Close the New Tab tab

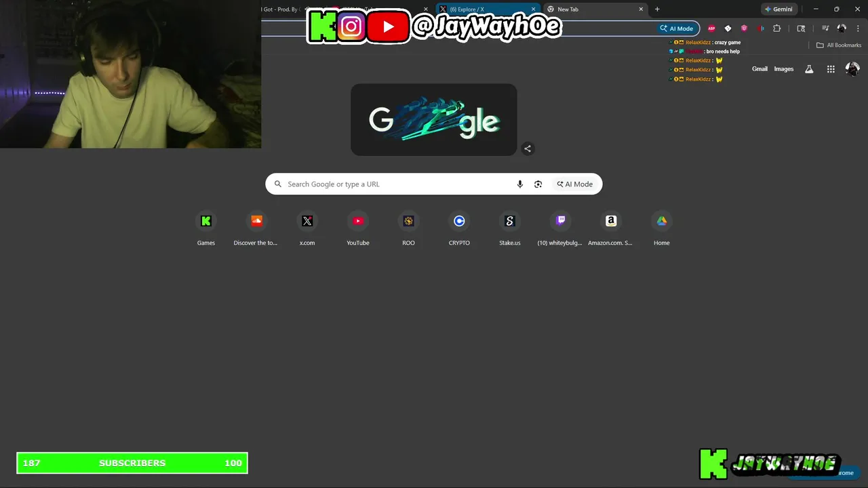coord(641,9)
